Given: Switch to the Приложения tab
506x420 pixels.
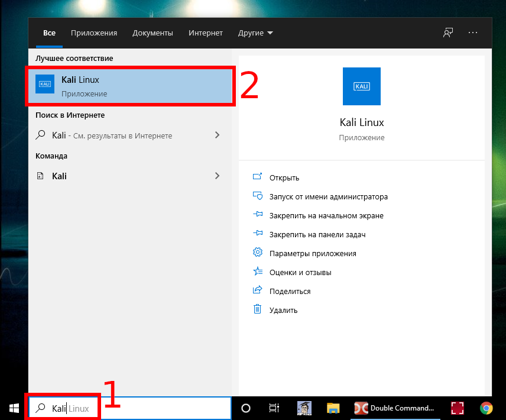Looking at the screenshot, I should pyautogui.click(x=93, y=33).
